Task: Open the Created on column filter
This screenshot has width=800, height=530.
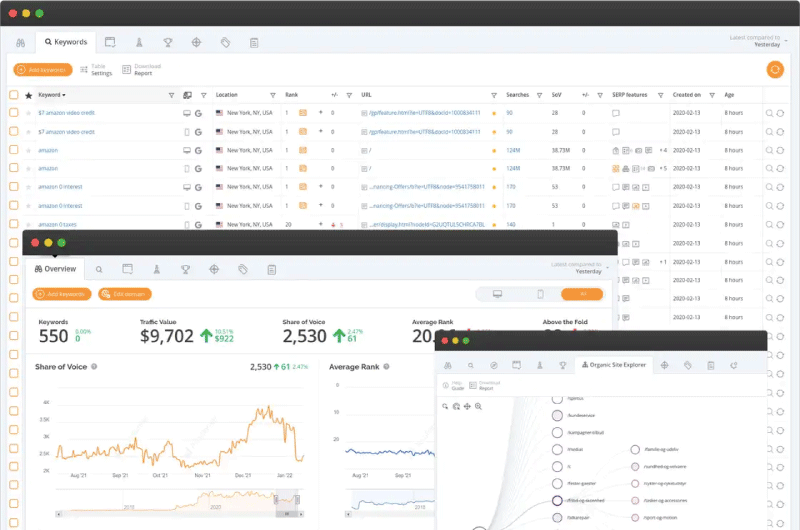Action: 712,95
